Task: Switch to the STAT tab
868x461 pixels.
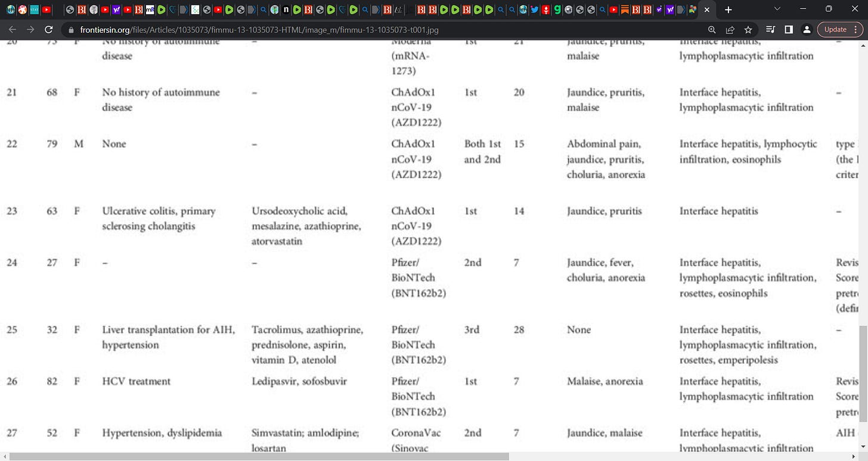Action: click(x=35, y=10)
